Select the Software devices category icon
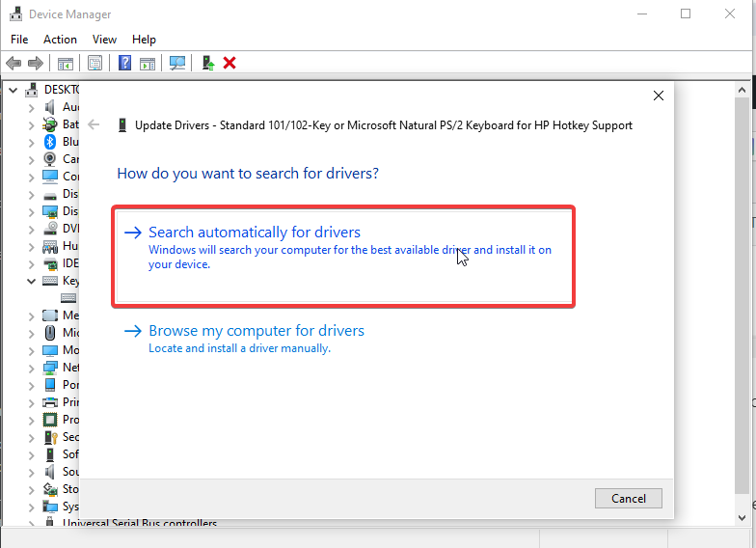Viewport: 756px width, 548px height. click(x=50, y=454)
